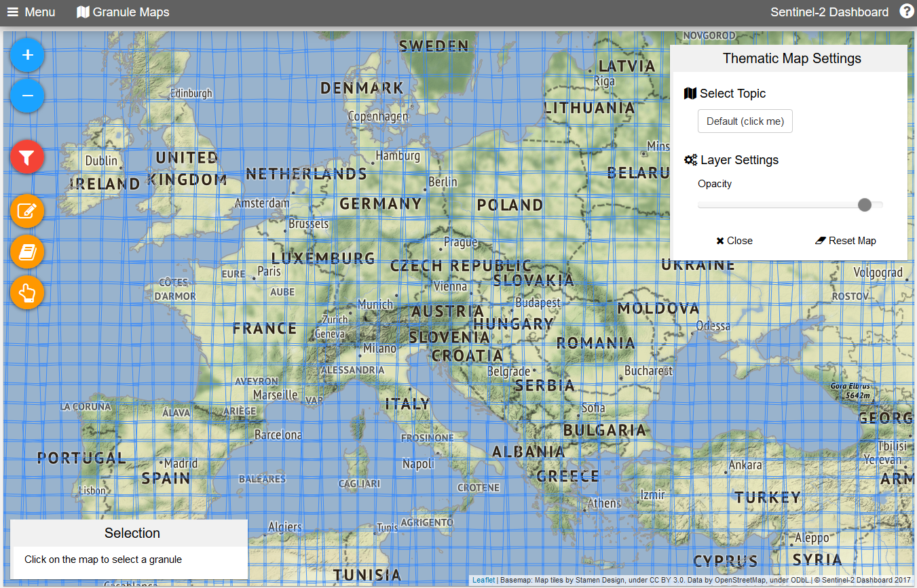
Task: Click the Thematic Map Settings header
Action: [x=791, y=58]
